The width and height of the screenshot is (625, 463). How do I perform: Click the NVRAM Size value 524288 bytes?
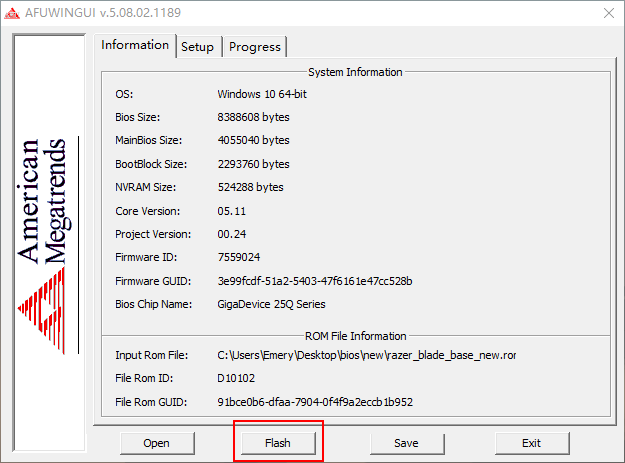coord(250,187)
